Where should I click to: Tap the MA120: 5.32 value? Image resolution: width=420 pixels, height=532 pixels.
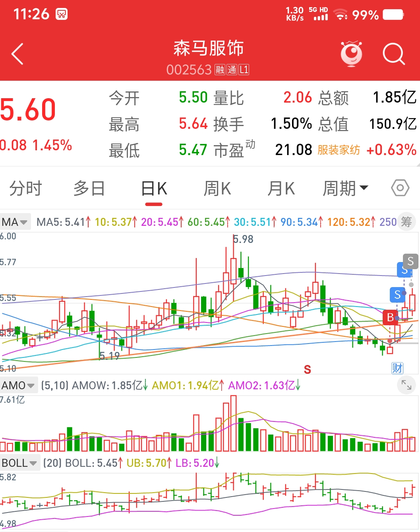(351, 222)
